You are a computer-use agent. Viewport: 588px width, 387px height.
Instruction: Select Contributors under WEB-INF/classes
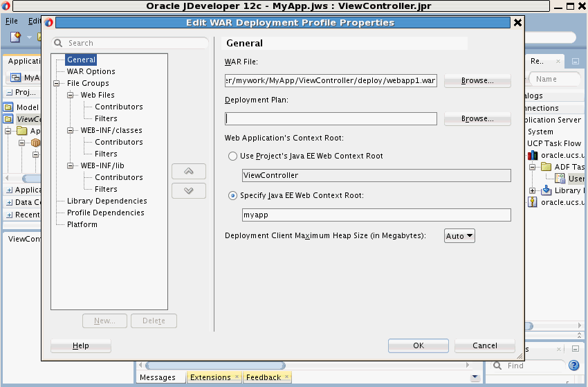click(119, 142)
